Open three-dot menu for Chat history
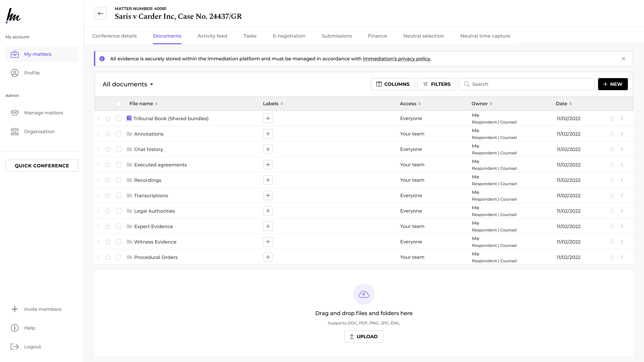Image resolution: width=644 pixels, height=362 pixels. (x=622, y=149)
